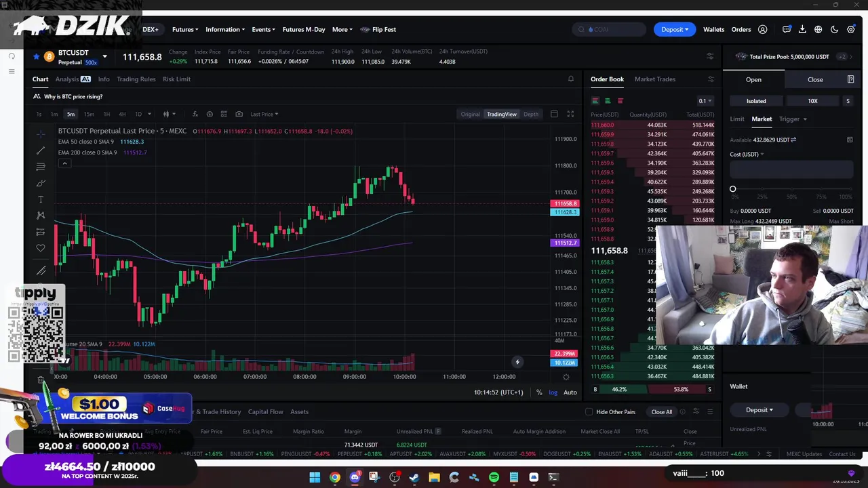Image resolution: width=868 pixels, height=488 pixels.
Task: Select the brush drawing tool
Action: [x=41, y=183]
